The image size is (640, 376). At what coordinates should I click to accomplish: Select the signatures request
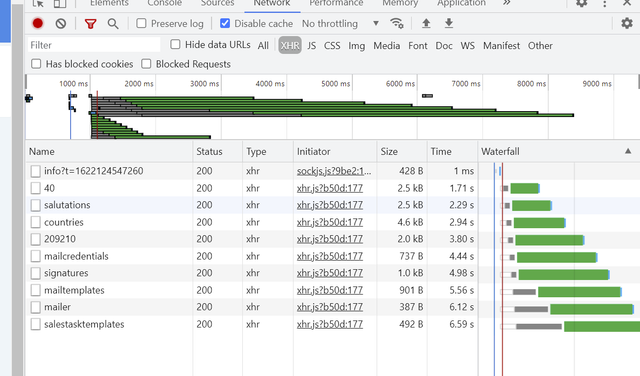pos(66,273)
